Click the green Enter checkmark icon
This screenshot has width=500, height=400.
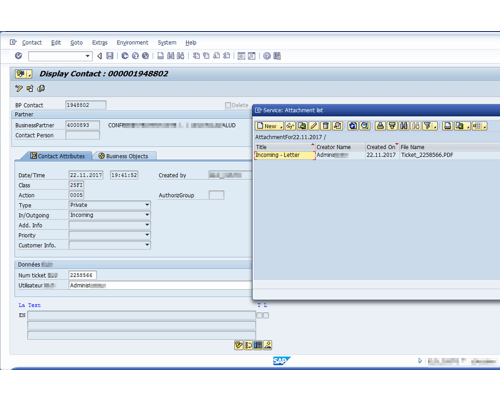[x=19, y=56]
